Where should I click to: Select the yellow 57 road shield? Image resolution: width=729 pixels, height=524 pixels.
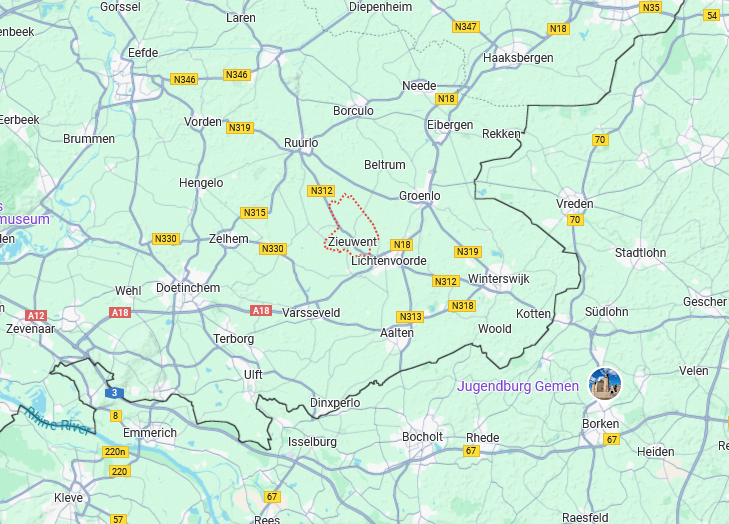pos(118,519)
